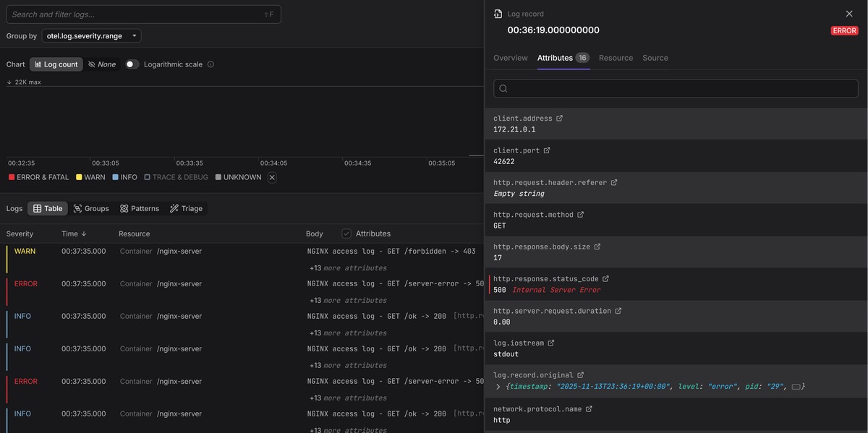The width and height of the screenshot is (868, 433).
Task: Click Resource column header
Action: (x=135, y=234)
